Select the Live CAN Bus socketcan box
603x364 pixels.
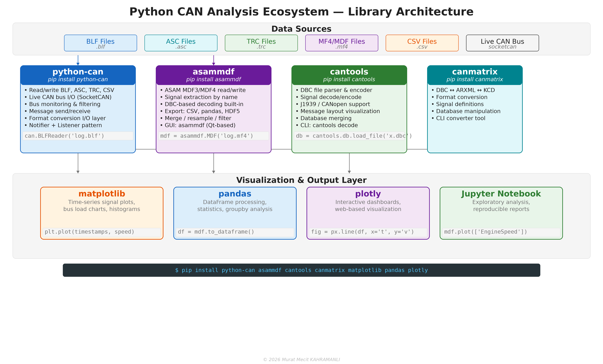pos(502,43)
